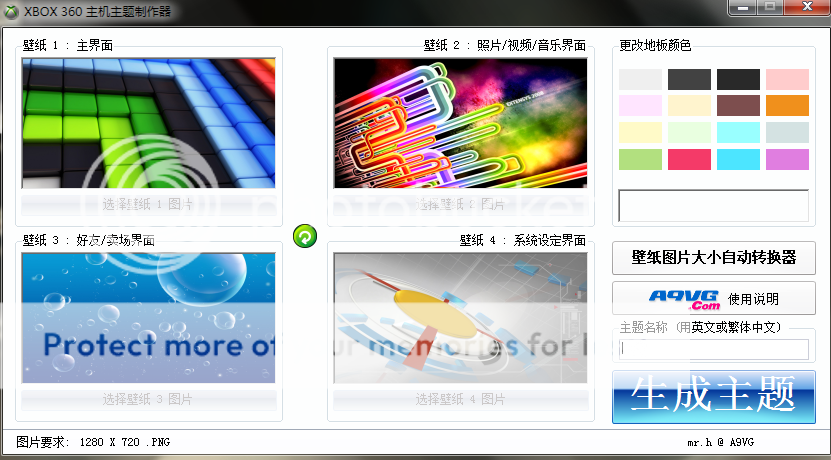
Task: Select the sky blue floor color swatch
Action: click(x=738, y=159)
